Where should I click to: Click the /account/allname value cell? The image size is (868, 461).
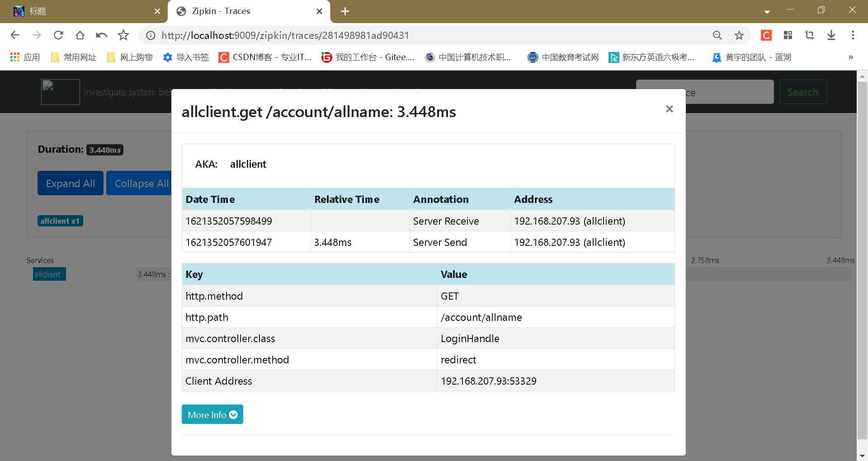pyautogui.click(x=556, y=317)
